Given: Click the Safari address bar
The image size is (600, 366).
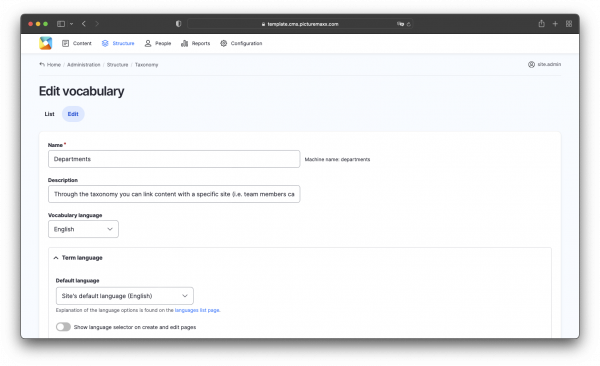Looking at the screenshot, I should pyautogui.click(x=300, y=24).
